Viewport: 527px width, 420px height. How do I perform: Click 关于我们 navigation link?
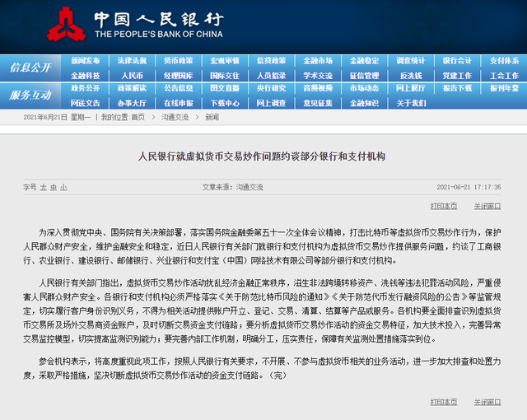[x=410, y=102]
